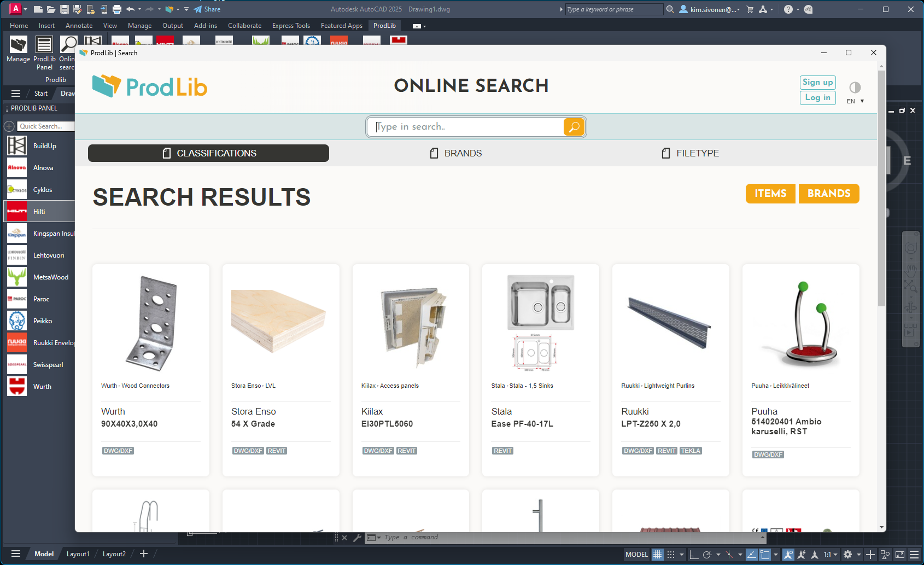Open the workspace switching gear dropdown

click(x=851, y=555)
